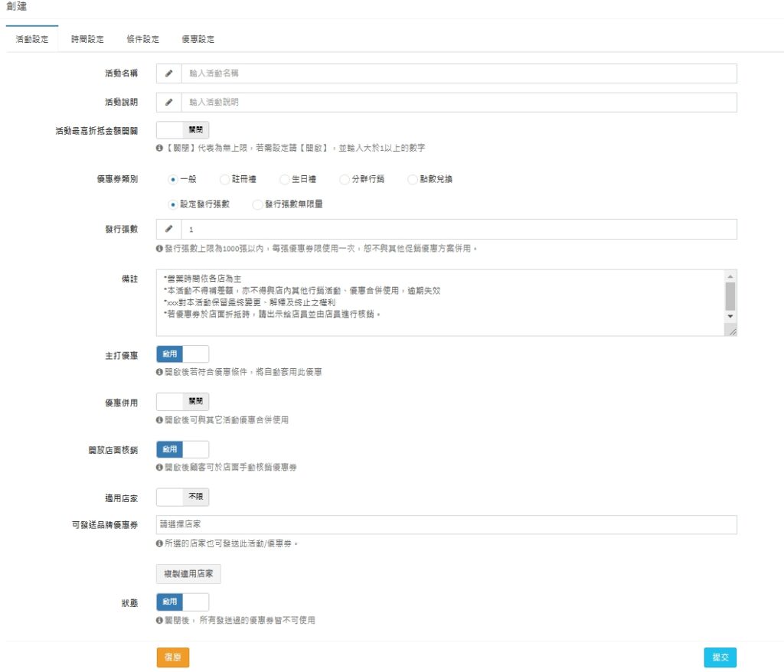
Task: Open 請選擇店家 store selector
Action: tap(446, 524)
